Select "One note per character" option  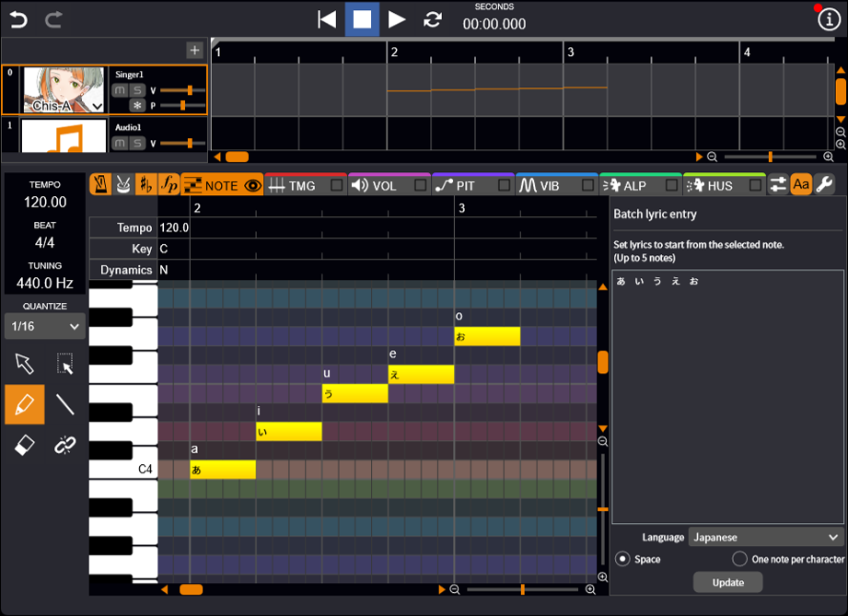[739, 559]
